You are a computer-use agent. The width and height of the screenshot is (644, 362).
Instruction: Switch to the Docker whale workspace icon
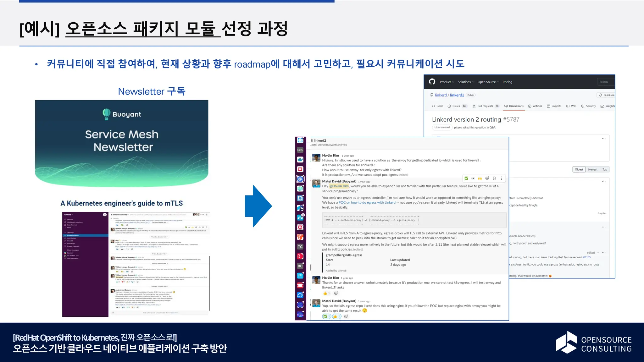(x=300, y=160)
